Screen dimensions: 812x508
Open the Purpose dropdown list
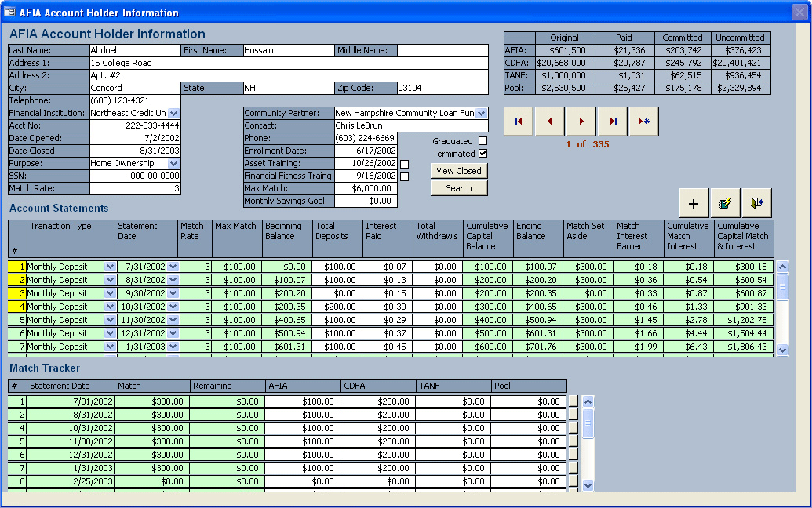(x=174, y=164)
